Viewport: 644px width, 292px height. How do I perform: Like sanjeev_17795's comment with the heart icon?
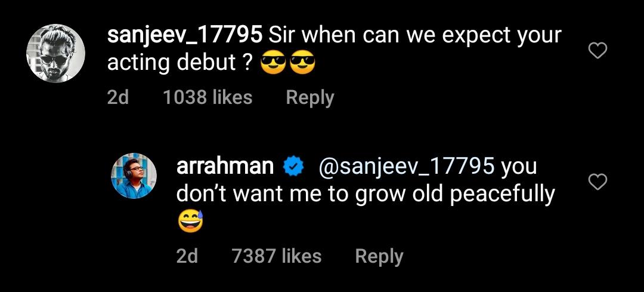click(x=597, y=51)
